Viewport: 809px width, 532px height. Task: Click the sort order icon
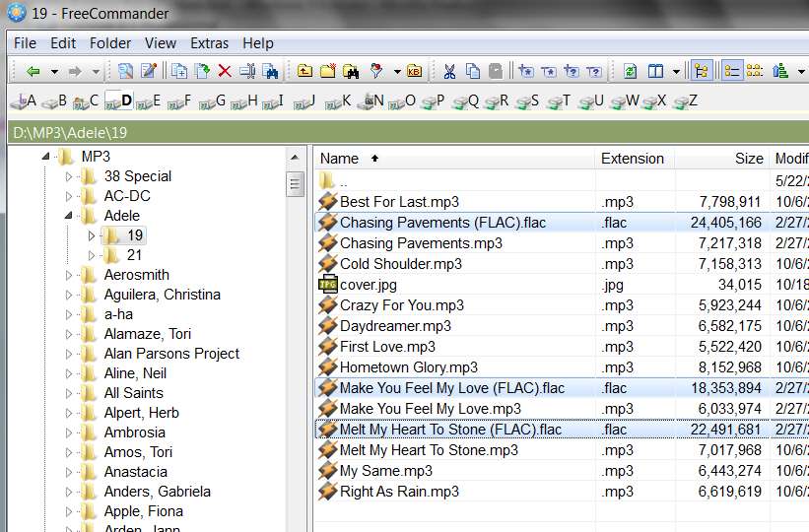(780, 71)
